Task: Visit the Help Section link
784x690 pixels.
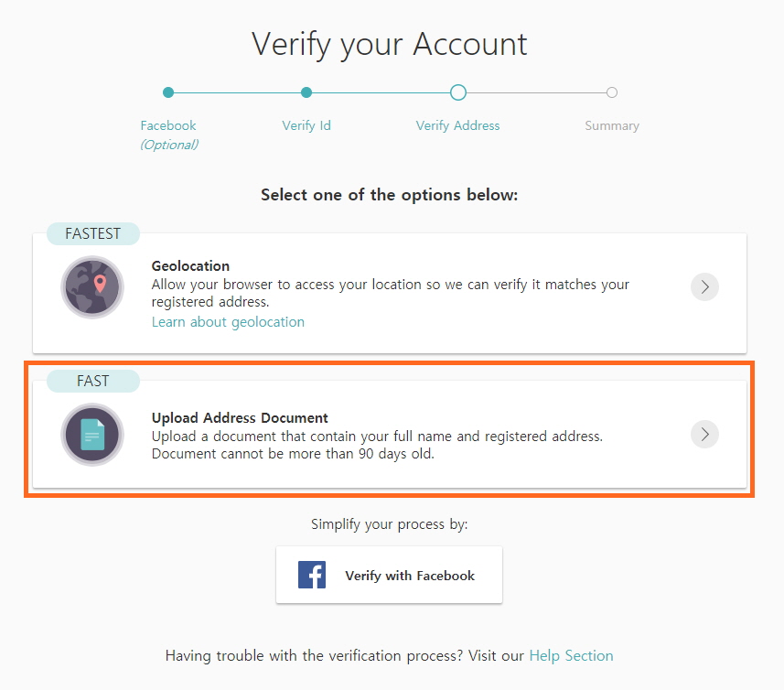Action: [571, 655]
